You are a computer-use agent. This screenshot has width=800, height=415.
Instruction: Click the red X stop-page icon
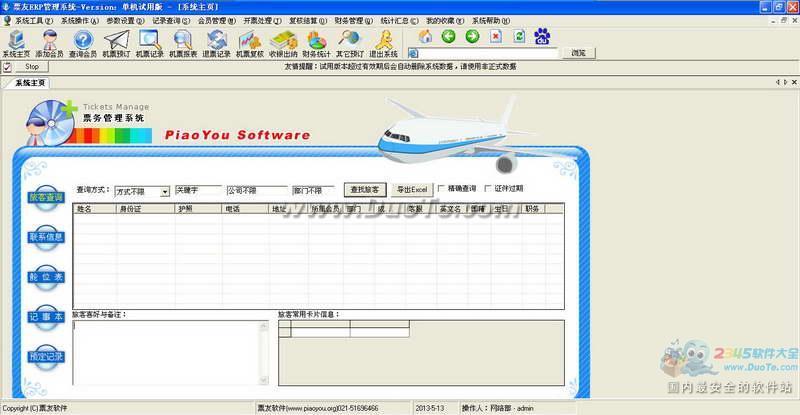[495, 36]
